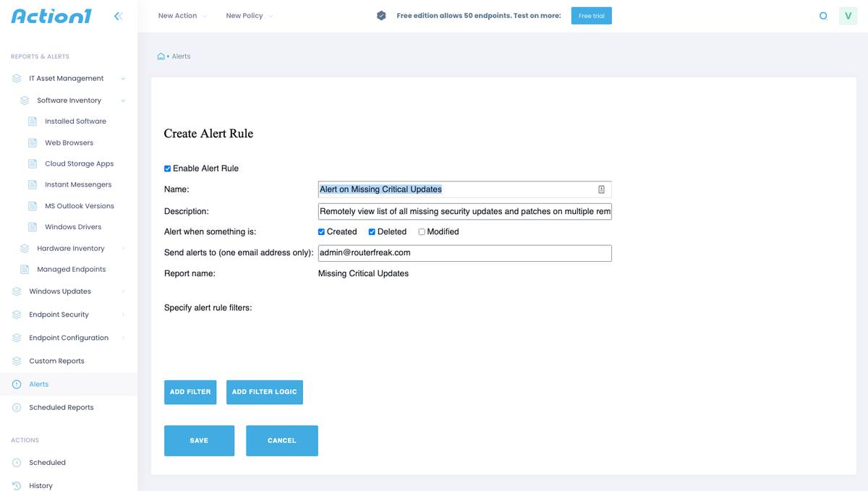Screen dimensions: 868x491
Task: Uncheck the Deleted checkbox
Action: 372,232
